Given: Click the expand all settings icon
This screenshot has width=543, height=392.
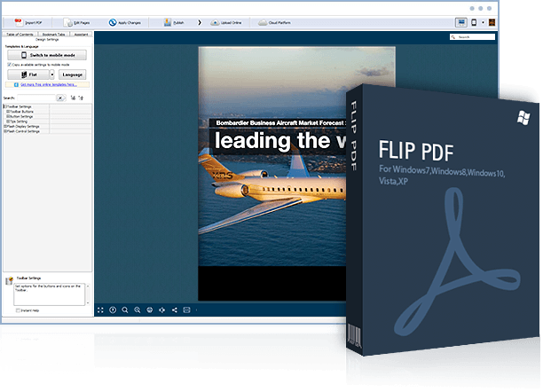Looking at the screenshot, I should (x=73, y=98).
